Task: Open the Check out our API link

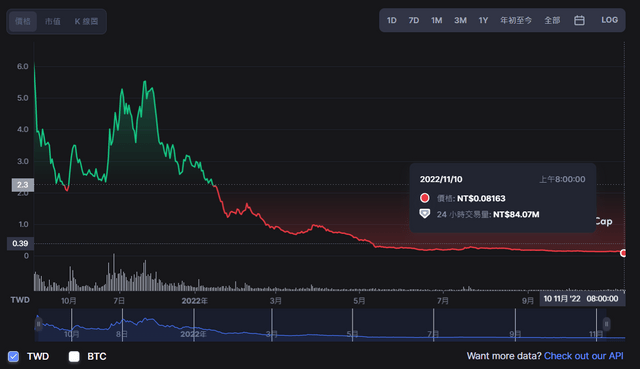Action: coord(584,356)
